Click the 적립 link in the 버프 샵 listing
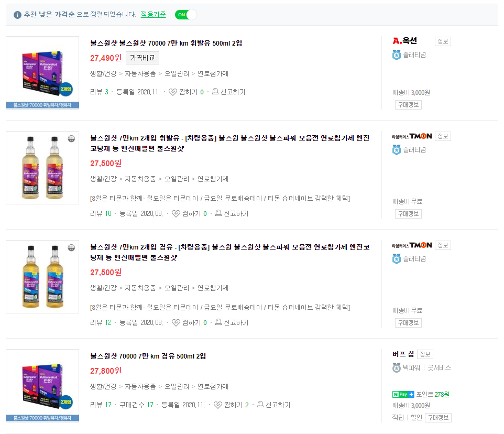 [x=398, y=417]
